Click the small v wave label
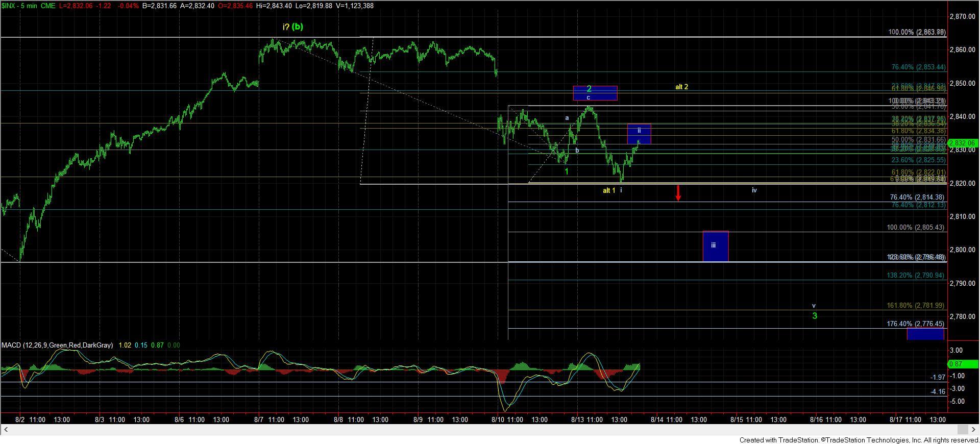980x444 pixels. [814, 306]
